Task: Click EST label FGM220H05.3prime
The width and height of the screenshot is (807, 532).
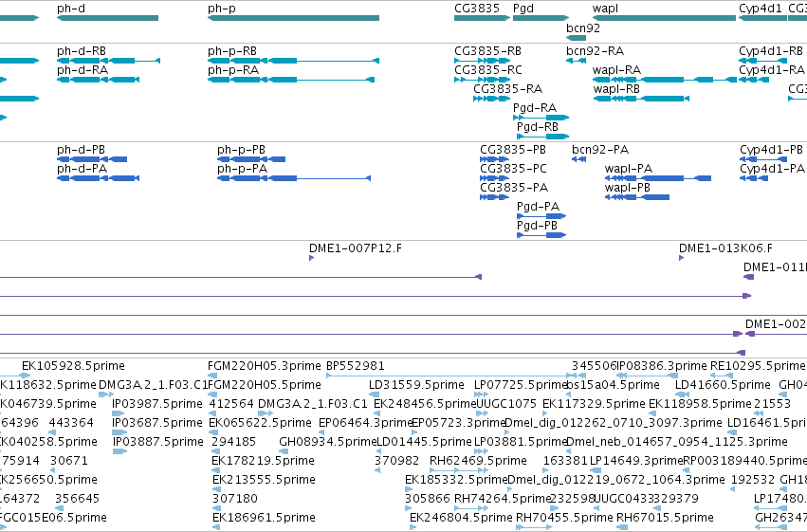Action: pyautogui.click(x=264, y=366)
